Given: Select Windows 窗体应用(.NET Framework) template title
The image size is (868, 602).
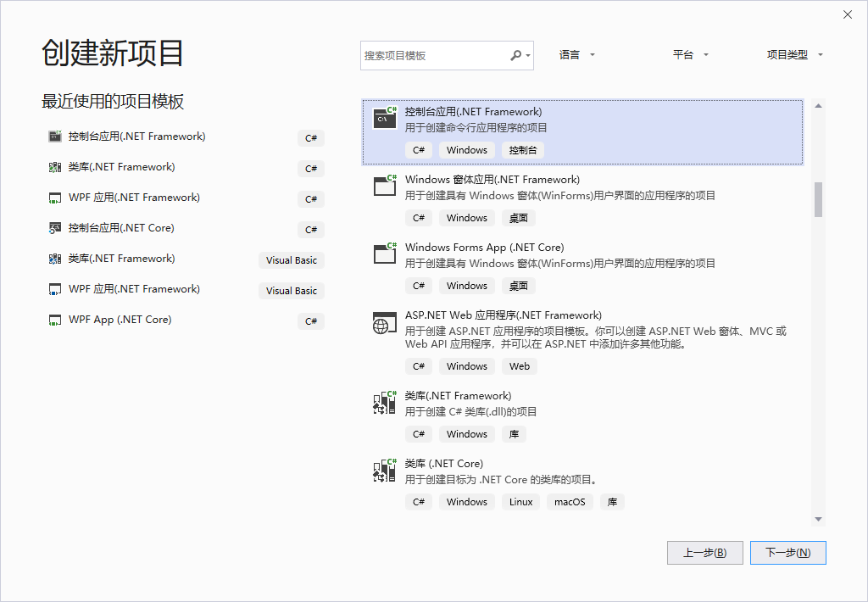Looking at the screenshot, I should click(492, 180).
